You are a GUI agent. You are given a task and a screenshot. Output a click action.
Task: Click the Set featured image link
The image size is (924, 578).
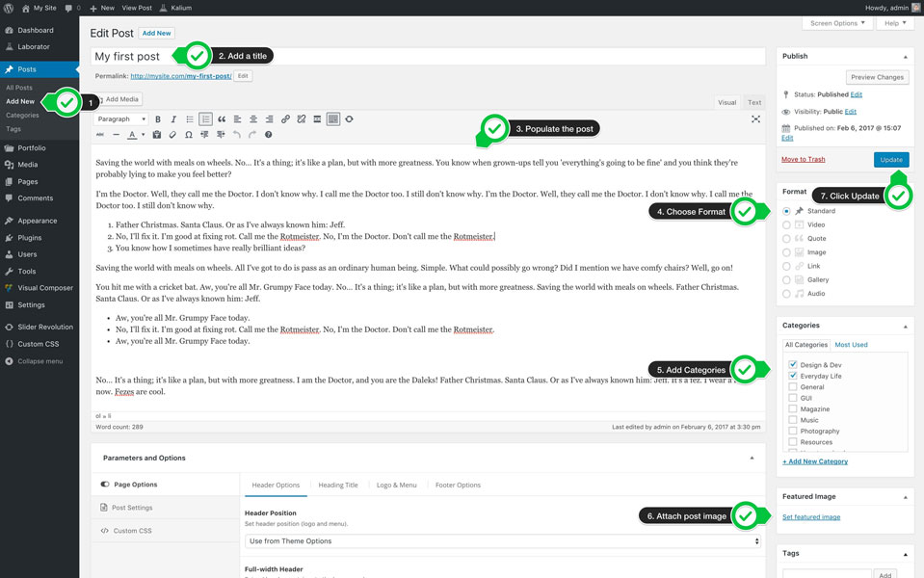[810, 516]
